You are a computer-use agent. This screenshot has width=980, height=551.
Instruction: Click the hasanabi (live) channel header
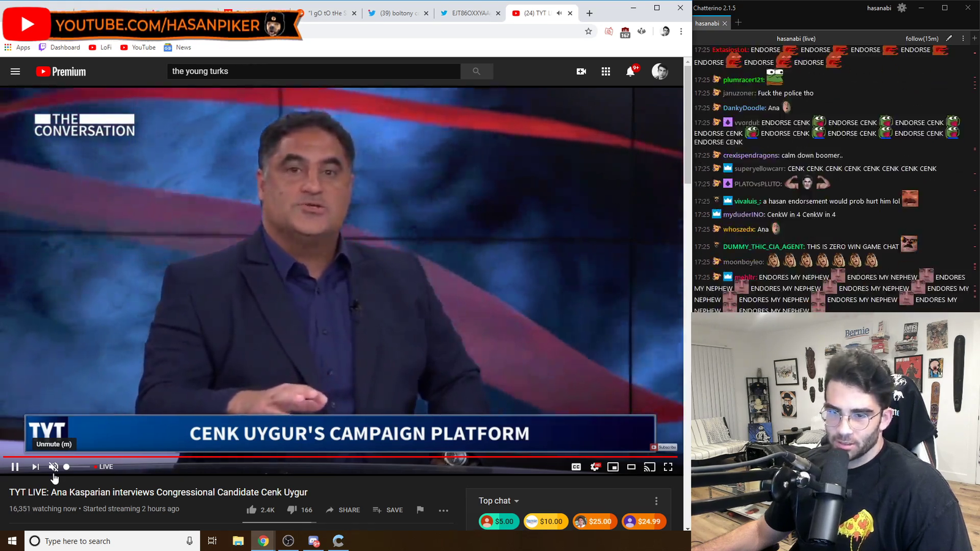(x=796, y=39)
